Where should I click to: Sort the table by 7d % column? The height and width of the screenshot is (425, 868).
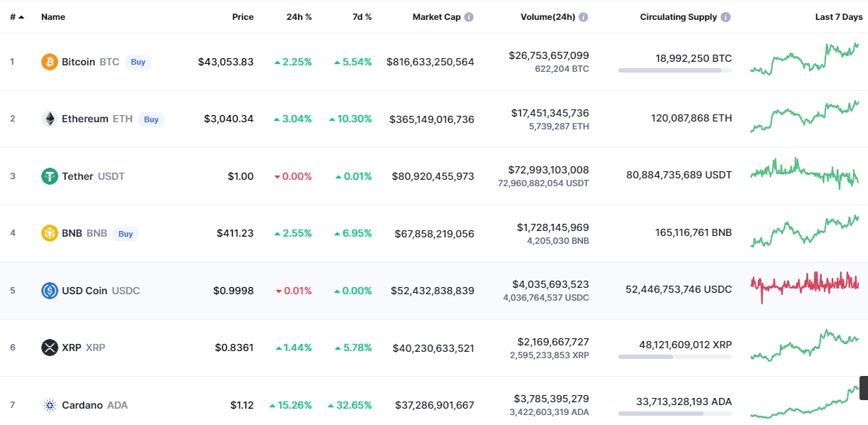(361, 17)
